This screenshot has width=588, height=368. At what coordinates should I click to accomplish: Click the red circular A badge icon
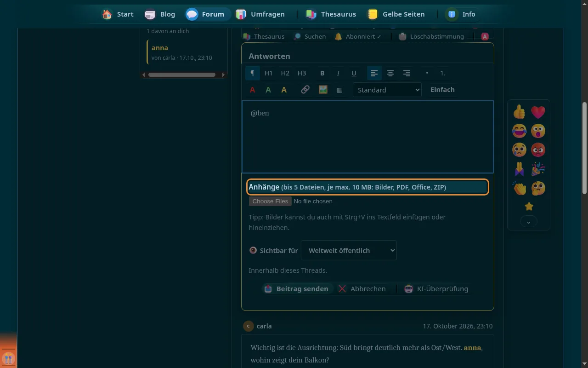(485, 36)
